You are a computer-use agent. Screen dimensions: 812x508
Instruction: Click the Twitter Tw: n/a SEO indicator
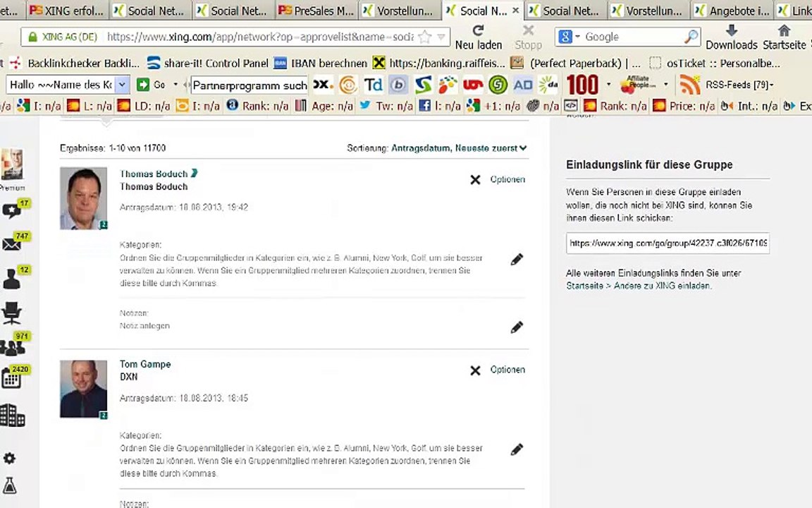coord(386,106)
